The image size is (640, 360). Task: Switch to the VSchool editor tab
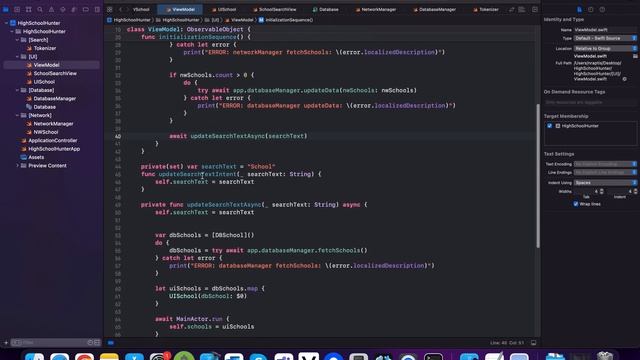click(141, 9)
